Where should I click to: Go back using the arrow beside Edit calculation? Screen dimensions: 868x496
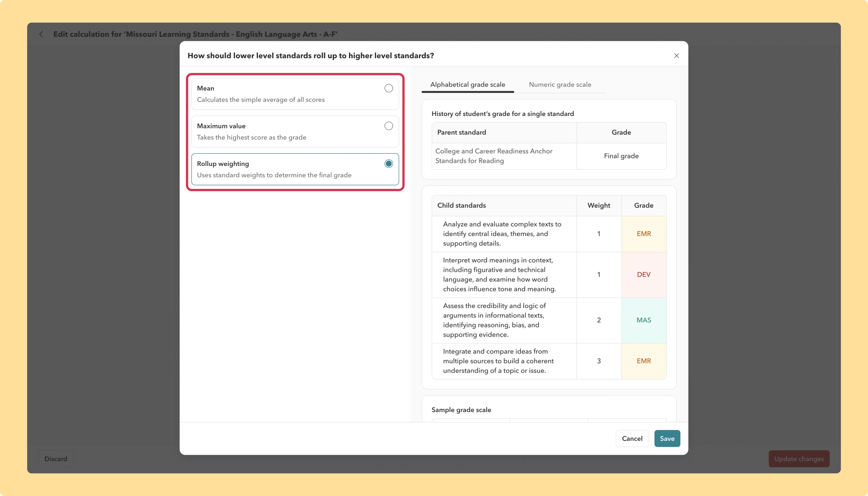click(41, 34)
